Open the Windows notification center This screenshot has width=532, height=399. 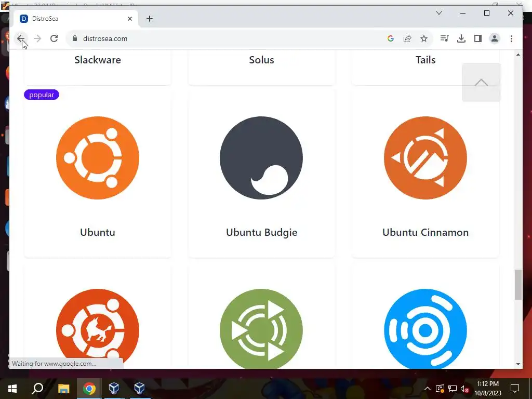(x=515, y=389)
